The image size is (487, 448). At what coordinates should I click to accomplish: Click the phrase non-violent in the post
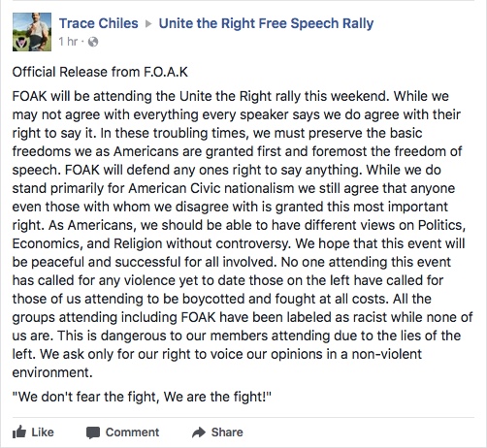(387, 354)
